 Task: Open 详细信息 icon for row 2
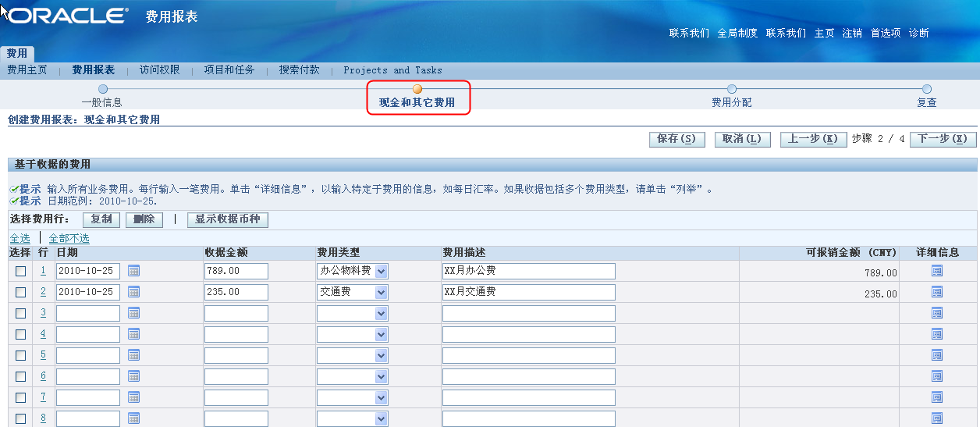937,292
